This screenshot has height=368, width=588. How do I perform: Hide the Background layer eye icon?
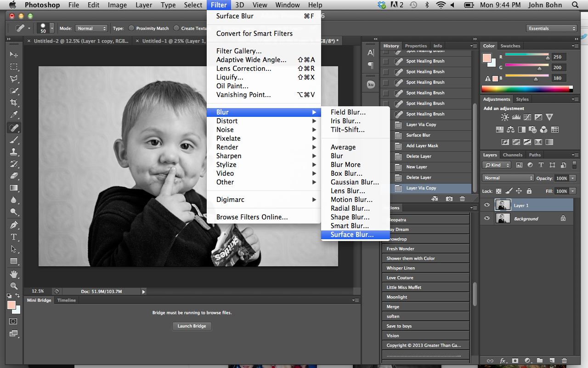tap(487, 218)
